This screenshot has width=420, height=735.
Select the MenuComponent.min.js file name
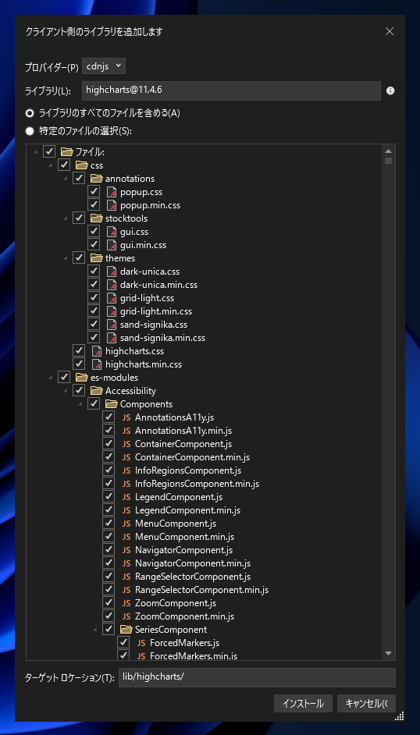(184, 536)
